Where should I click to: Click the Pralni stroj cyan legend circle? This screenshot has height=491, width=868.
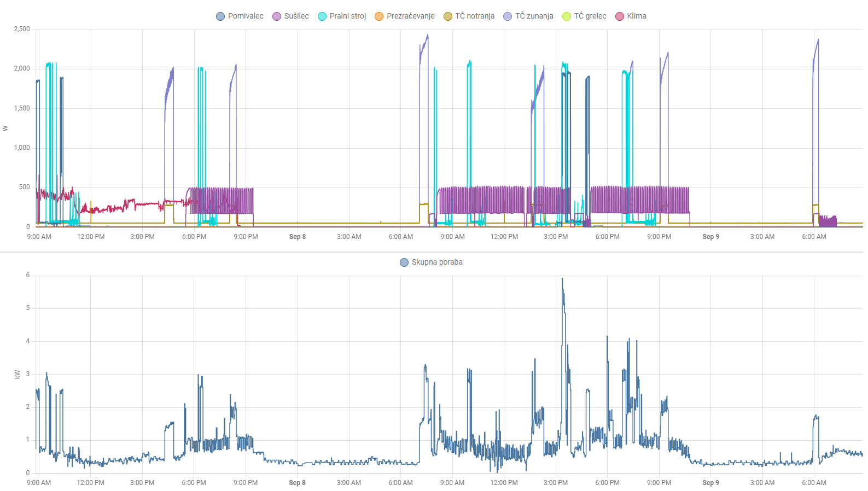pyautogui.click(x=322, y=16)
